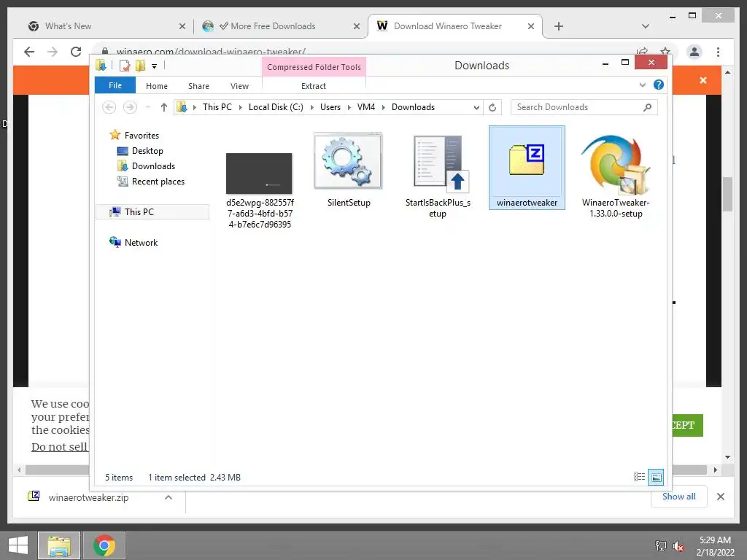Click the Search Downloads input field
747x560 pixels.
584,107
